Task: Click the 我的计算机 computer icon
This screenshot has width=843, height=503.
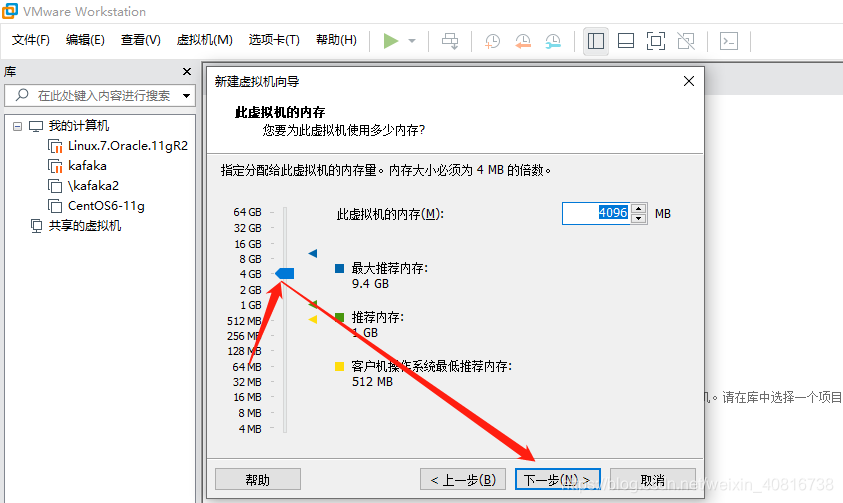Action: coord(36,126)
